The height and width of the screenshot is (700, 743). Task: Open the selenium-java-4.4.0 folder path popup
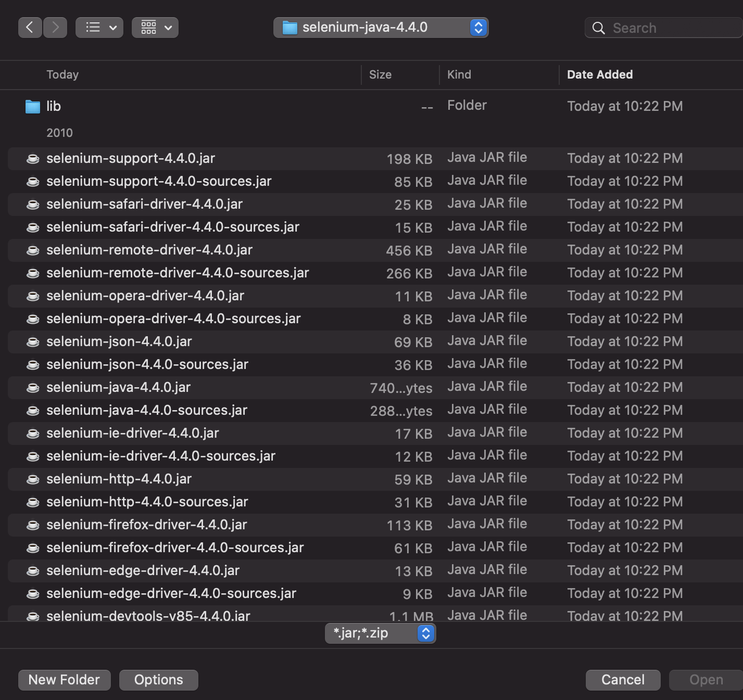click(x=381, y=28)
